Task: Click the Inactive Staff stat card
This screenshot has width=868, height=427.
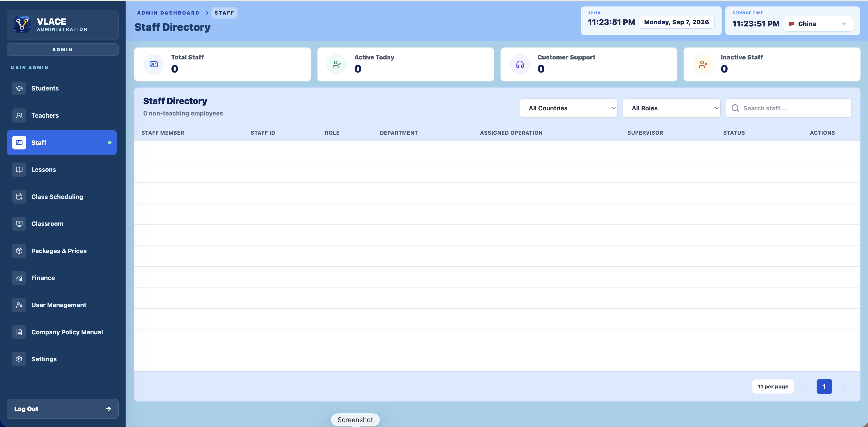Action: pos(772,65)
